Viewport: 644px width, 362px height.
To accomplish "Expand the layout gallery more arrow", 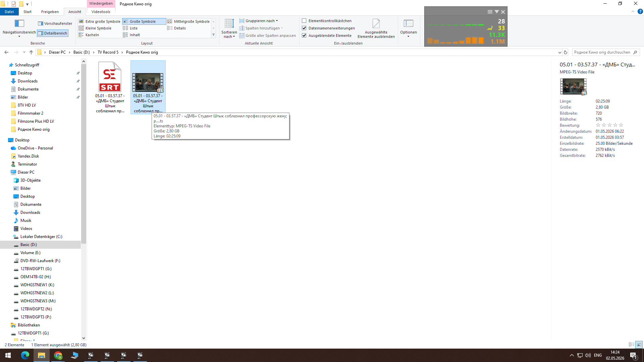I will pyautogui.click(x=213, y=35).
